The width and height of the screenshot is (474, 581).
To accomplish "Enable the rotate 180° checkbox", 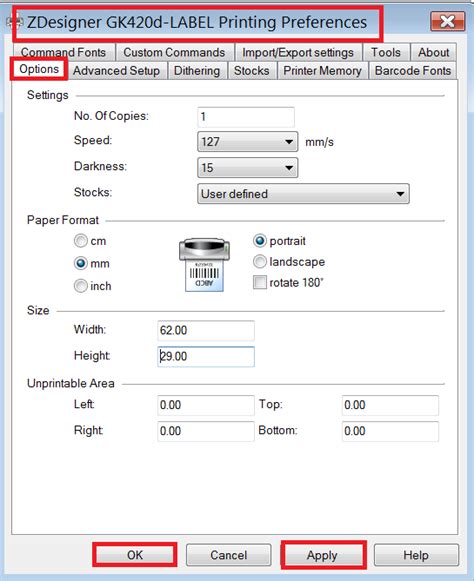I will point(260,282).
